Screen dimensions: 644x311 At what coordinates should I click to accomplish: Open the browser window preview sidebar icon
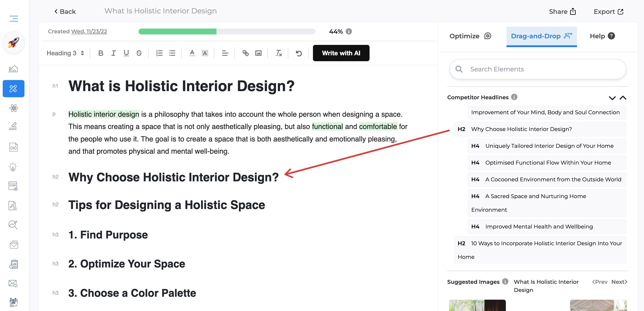coord(13,186)
